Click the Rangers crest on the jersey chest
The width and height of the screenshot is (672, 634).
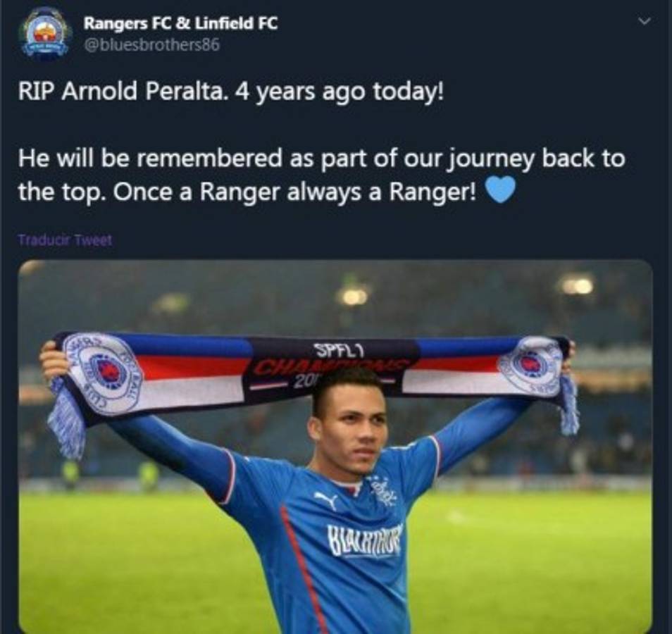[x=384, y=491]
